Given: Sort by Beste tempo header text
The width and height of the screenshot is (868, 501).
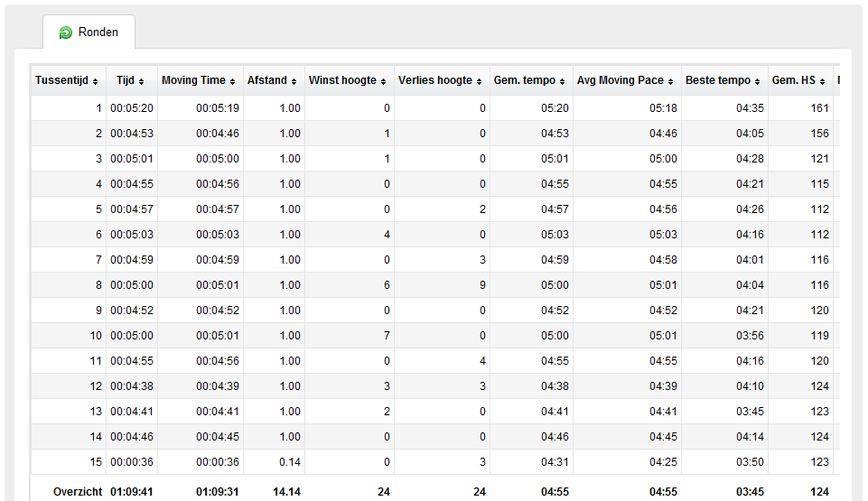Looking at the screenshot, I should [x=718, y=80].
